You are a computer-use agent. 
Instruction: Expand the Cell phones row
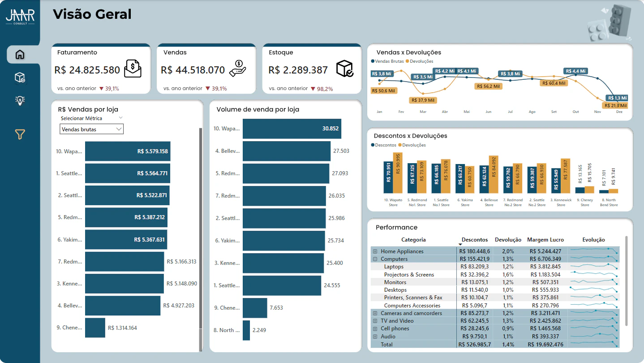(x=375, y=328)
